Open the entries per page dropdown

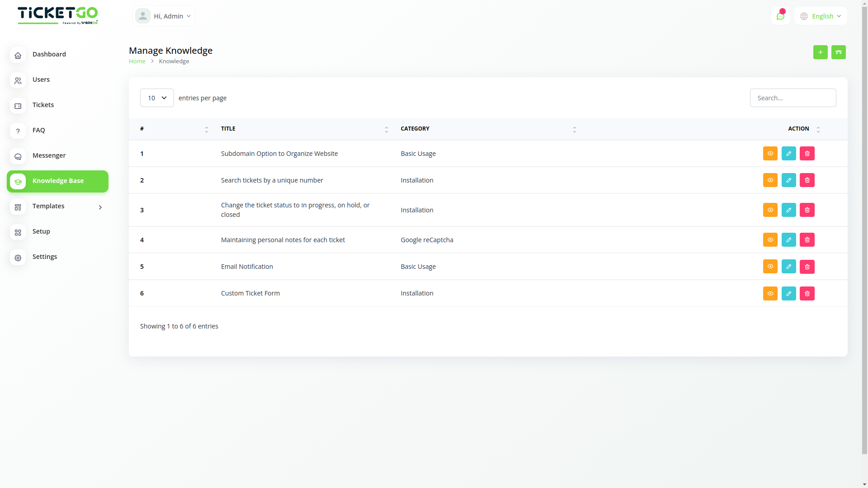156,98
